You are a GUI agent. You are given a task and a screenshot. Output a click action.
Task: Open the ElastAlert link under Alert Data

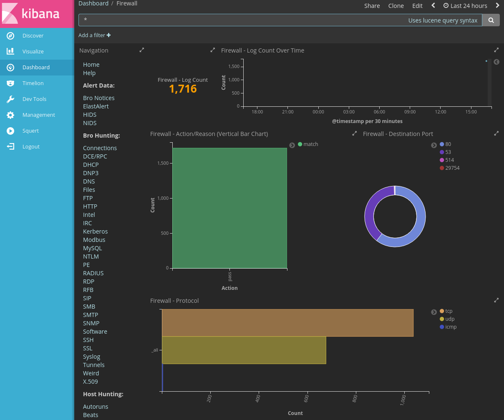click(x=96, y=106)
